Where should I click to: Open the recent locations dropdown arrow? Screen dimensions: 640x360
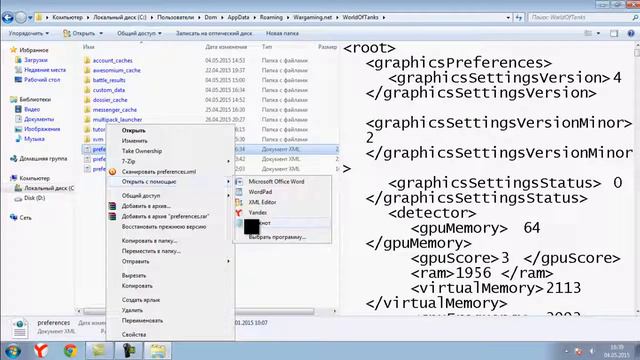tap(30, 18)
